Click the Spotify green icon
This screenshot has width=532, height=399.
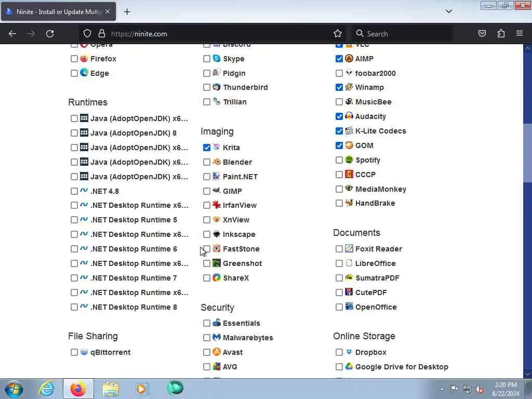coord(349,159)
